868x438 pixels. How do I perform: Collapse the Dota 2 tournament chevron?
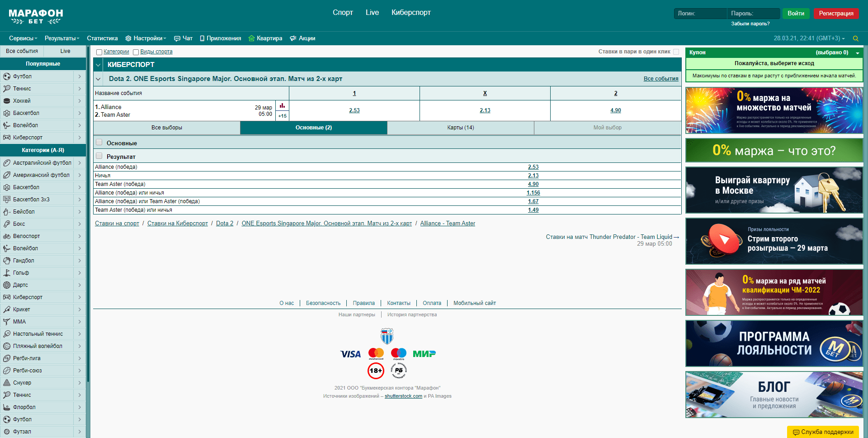[98, 79]
